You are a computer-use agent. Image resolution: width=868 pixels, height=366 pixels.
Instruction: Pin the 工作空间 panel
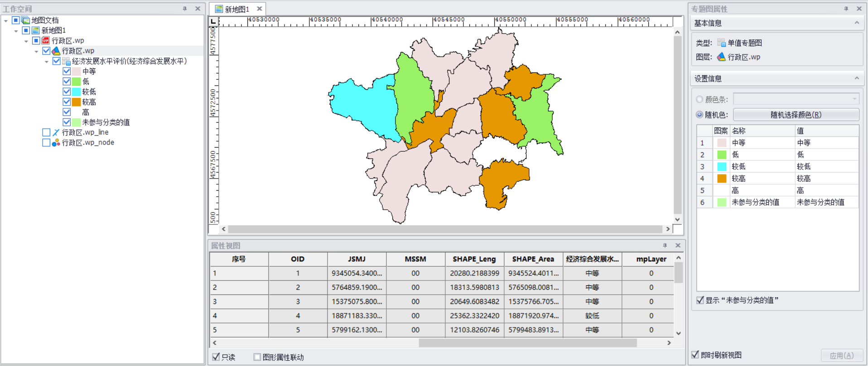[185, 9]
